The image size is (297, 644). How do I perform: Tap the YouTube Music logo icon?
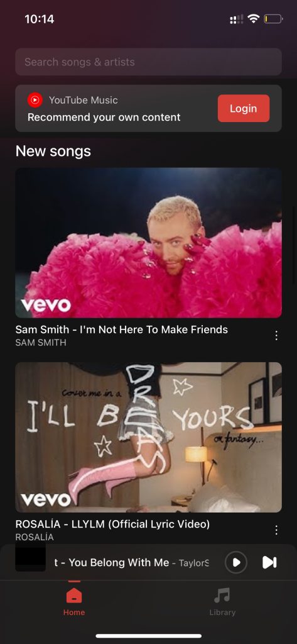click(35, 100)
